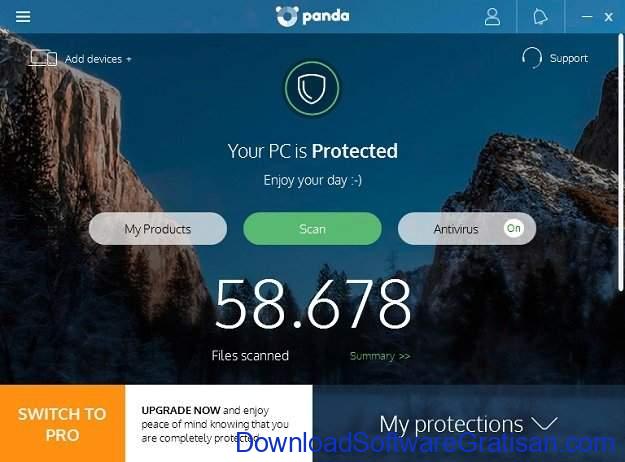The image size is (625, 462).
Task: Click the Add devices icon
Action: [x=43, y=58]
